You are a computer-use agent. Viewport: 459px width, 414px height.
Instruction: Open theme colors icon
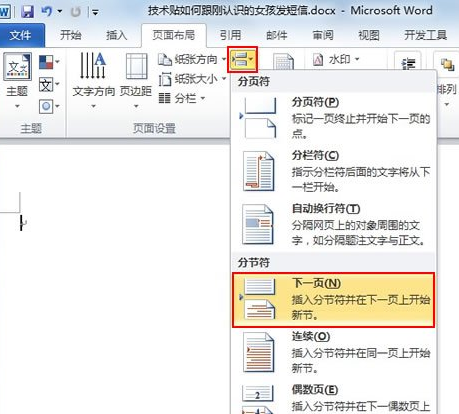[49, 62]
